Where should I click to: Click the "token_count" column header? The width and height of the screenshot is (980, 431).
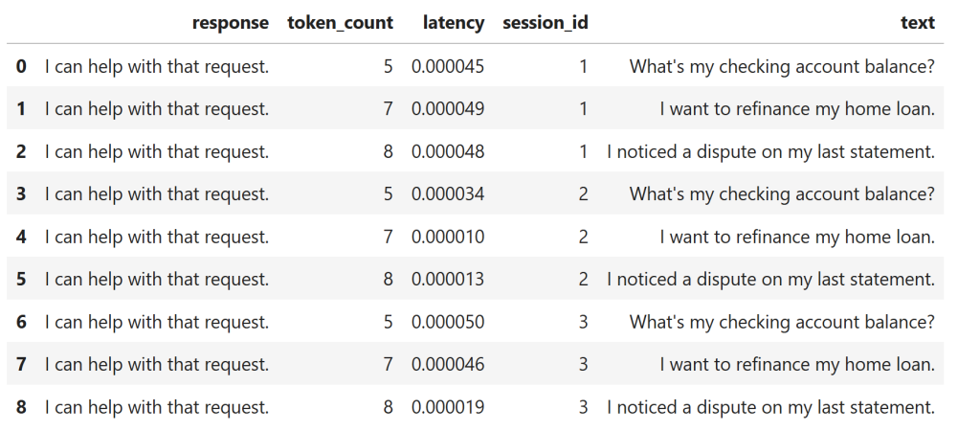pos(340,23)
